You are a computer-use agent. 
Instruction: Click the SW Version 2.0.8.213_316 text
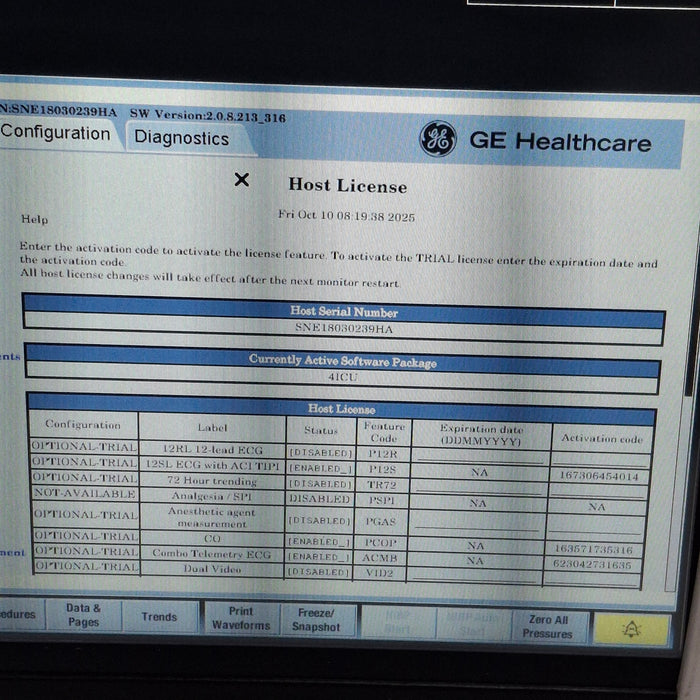tap(208, 116)
